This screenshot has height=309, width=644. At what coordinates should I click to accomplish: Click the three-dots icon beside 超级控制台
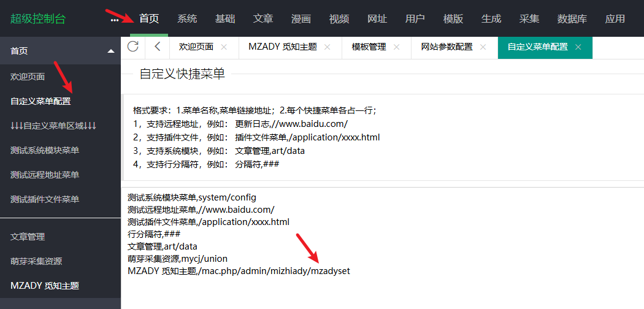115,20
